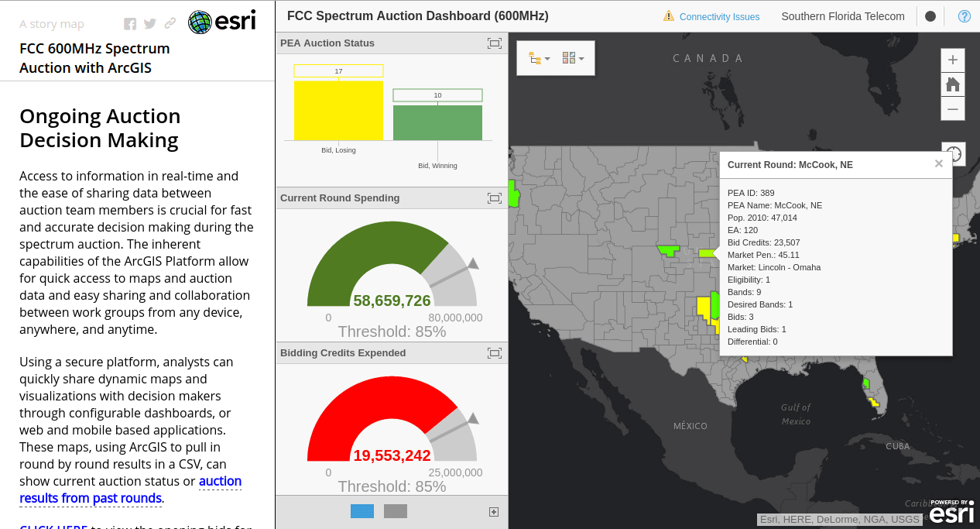Click the Differential: 0 row

pyautogui.click(x=752, y=342)
